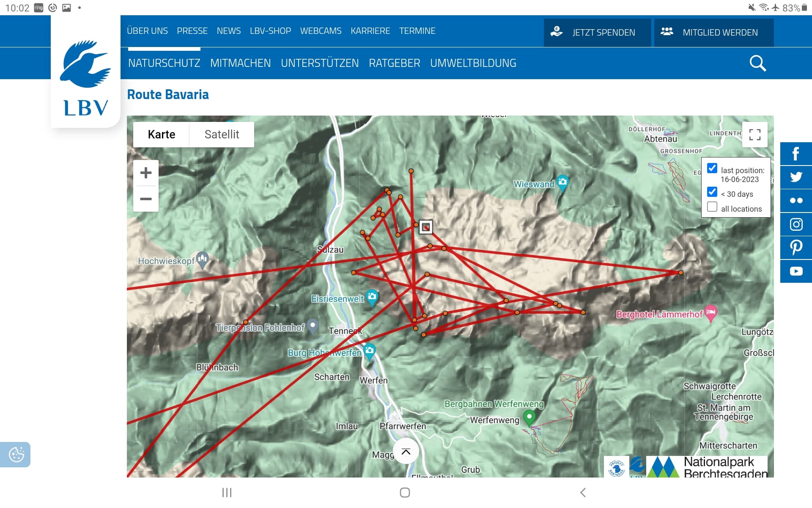The height and width of the screenshot is (508, 812).
Task: Select the Eisriesenwelt camera marker
Action: 372,298
